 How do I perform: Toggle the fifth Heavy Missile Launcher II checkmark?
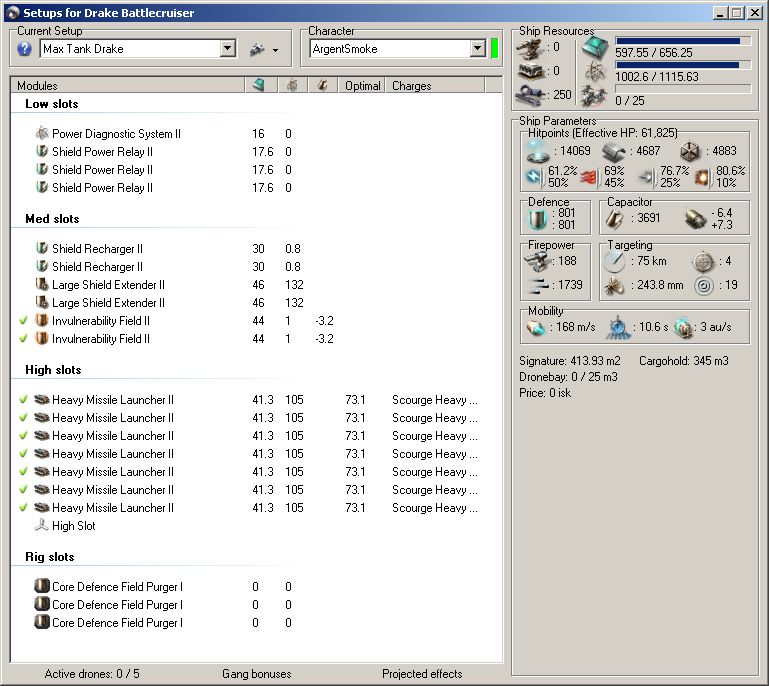pos(23,471)
